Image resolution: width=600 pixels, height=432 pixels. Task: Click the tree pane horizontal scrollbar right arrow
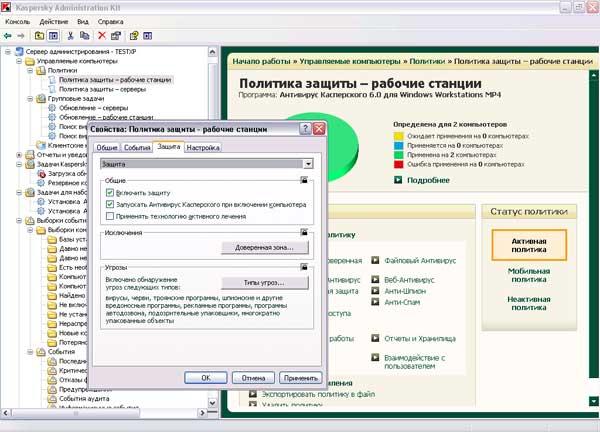(202, 413)
